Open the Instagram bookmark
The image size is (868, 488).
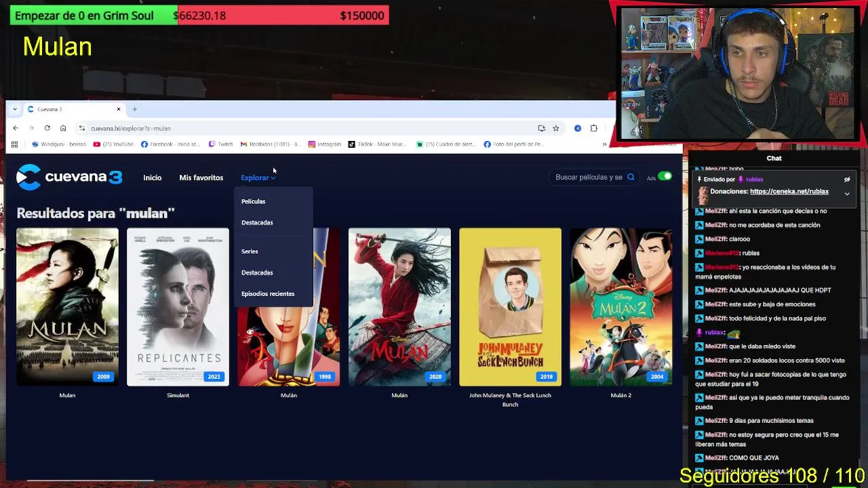point(325,144)
